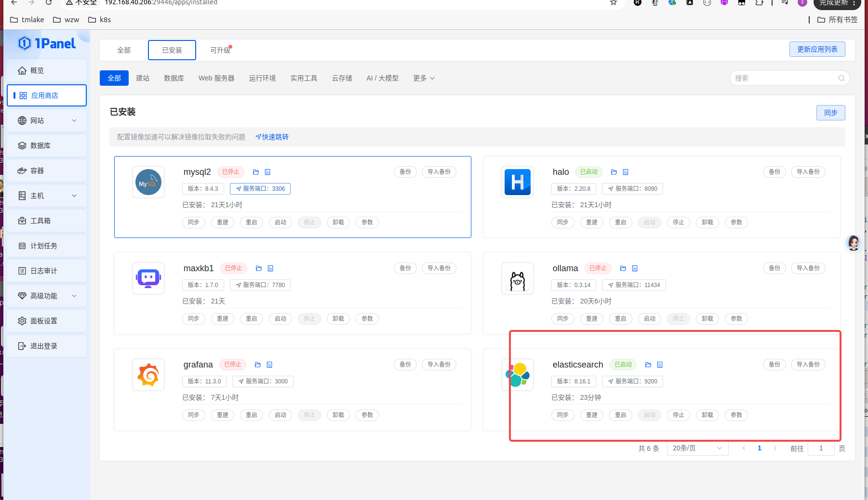
Task: Open the maxkb1 log document icon
Action: pyautogui.click(x=270, y=268)
